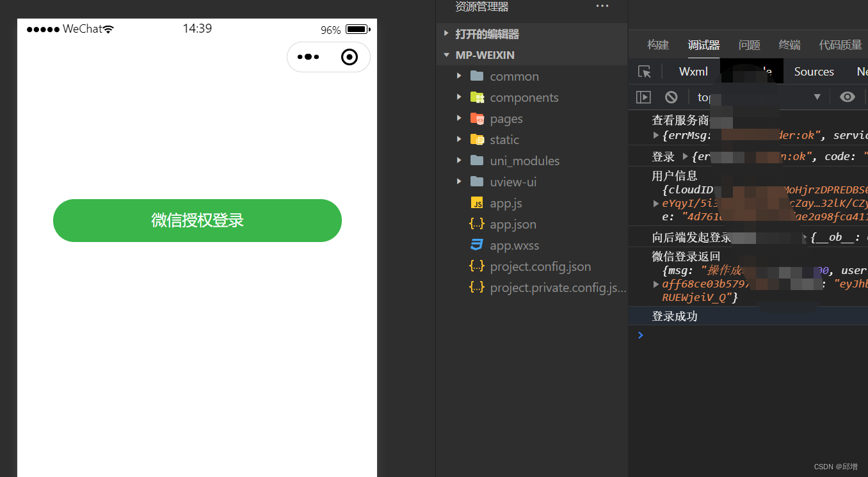Click the mini program capsule close circle icon
The image size is (868, 477).
(350, 57)
